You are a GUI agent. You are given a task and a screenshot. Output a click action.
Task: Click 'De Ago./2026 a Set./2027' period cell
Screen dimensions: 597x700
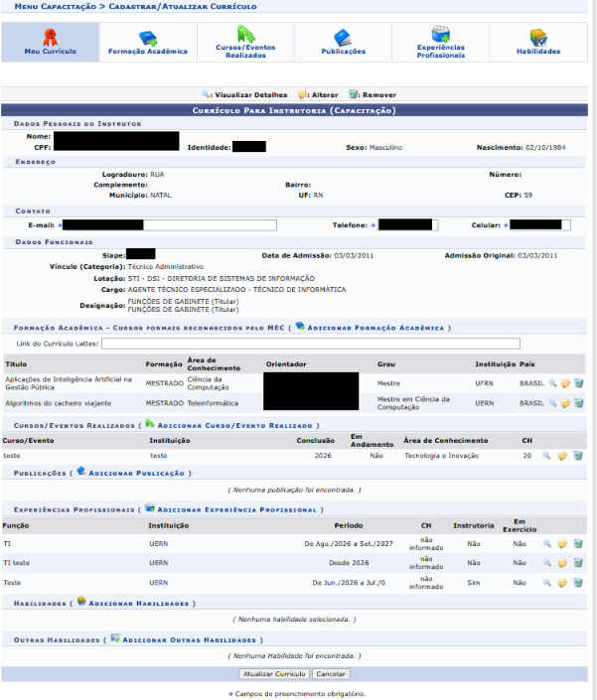point(349,544)
